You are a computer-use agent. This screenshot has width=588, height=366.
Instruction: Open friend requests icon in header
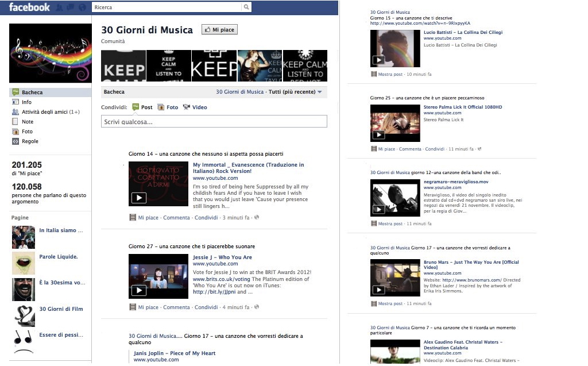point(59,7)
